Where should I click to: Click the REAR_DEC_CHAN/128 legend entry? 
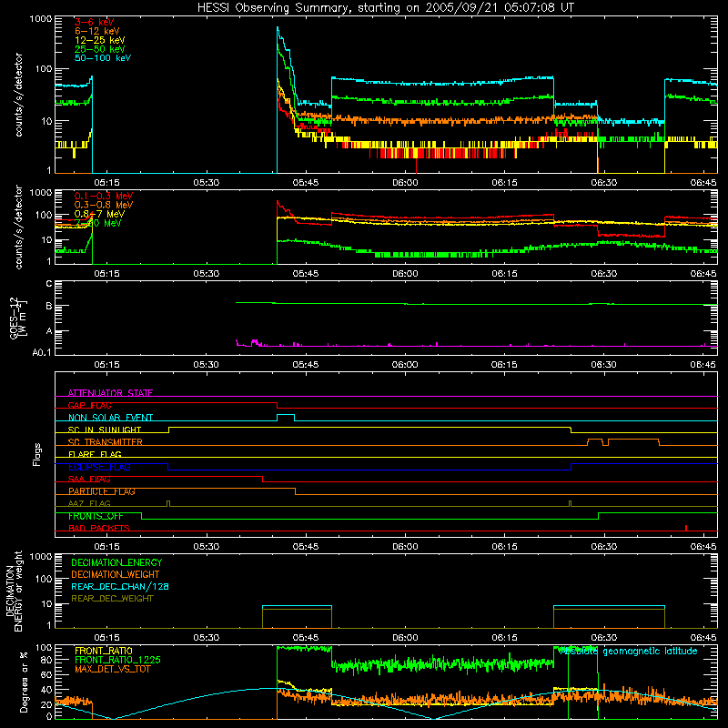[120, 586]
